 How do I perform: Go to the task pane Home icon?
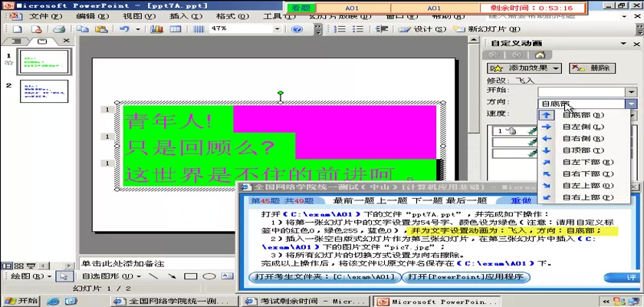pos(540,54)
